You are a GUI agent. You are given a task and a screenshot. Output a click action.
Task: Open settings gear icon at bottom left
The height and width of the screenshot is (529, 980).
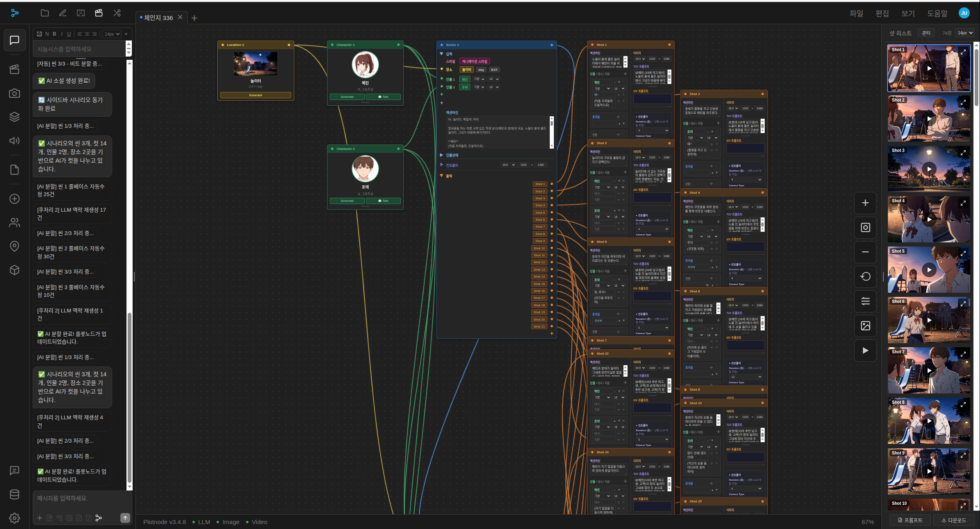15,518
